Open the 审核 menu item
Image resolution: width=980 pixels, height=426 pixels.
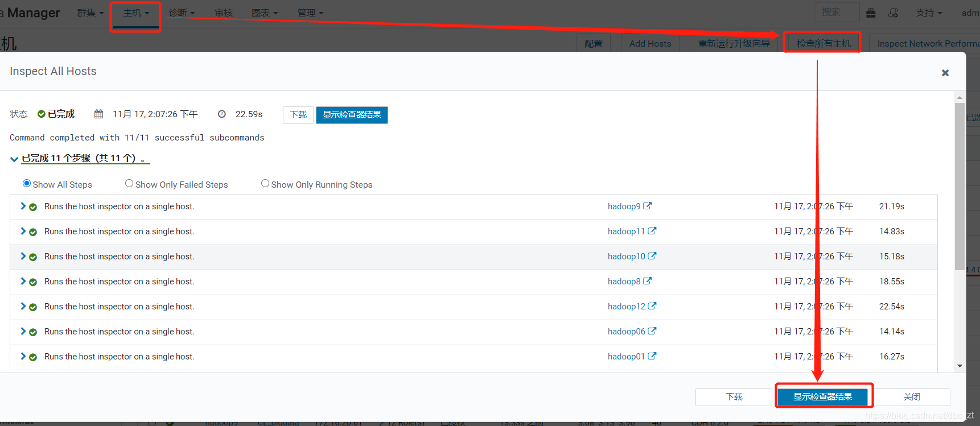(224, 13)
